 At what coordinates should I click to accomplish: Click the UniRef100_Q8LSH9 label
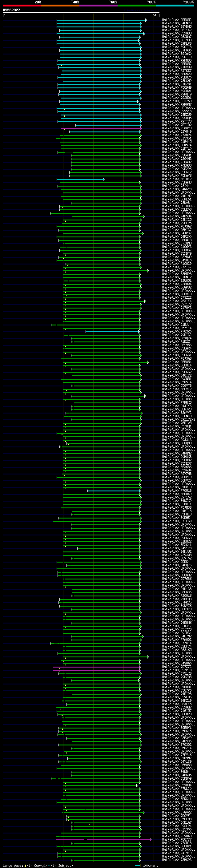pyautogui.click(x=177, y=81)
